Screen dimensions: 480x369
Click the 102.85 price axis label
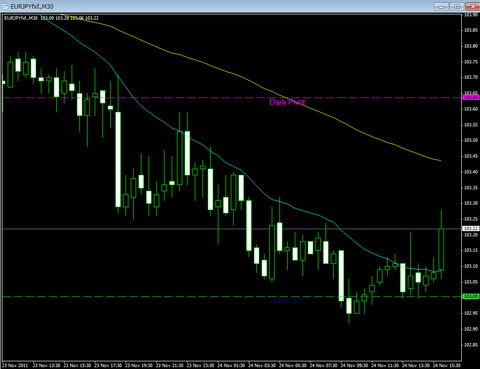click(x=471, y=345)
